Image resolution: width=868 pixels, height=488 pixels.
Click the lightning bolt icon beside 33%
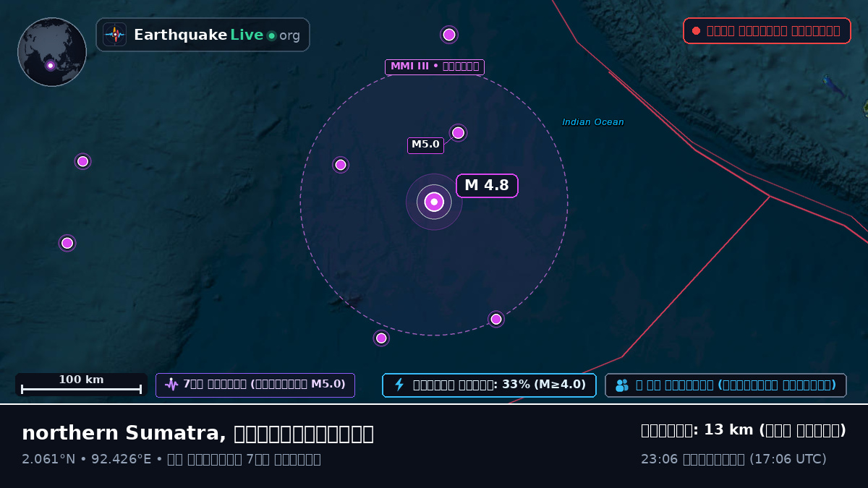click(x=399, y=385)
